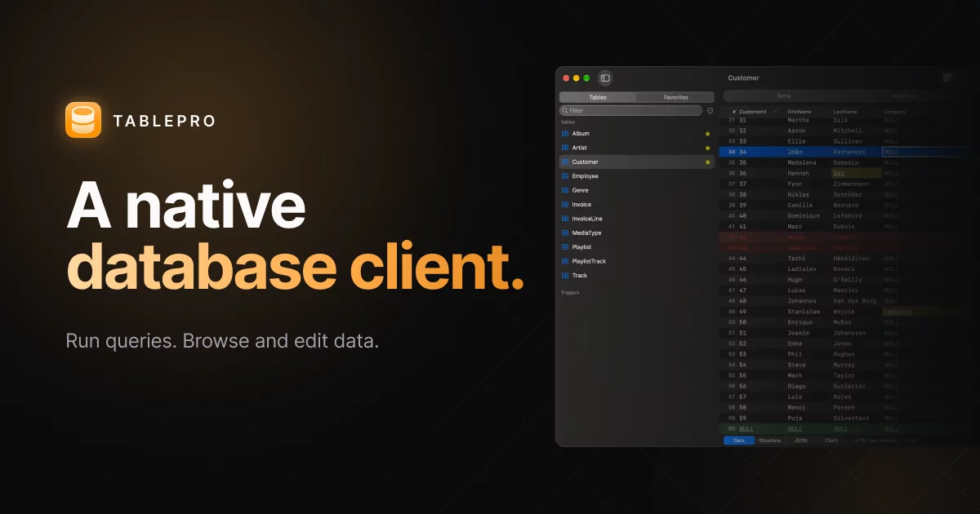Click the LastName column header

coord(846,111)
